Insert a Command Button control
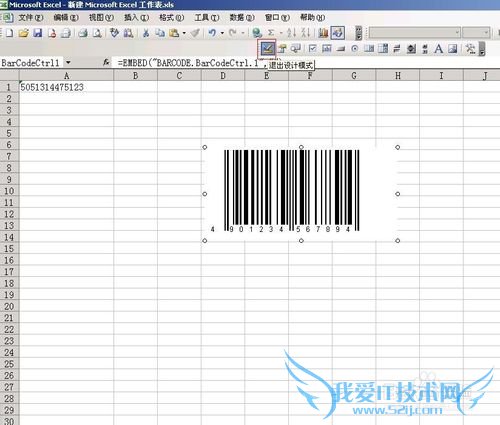 tap(341, 49)
